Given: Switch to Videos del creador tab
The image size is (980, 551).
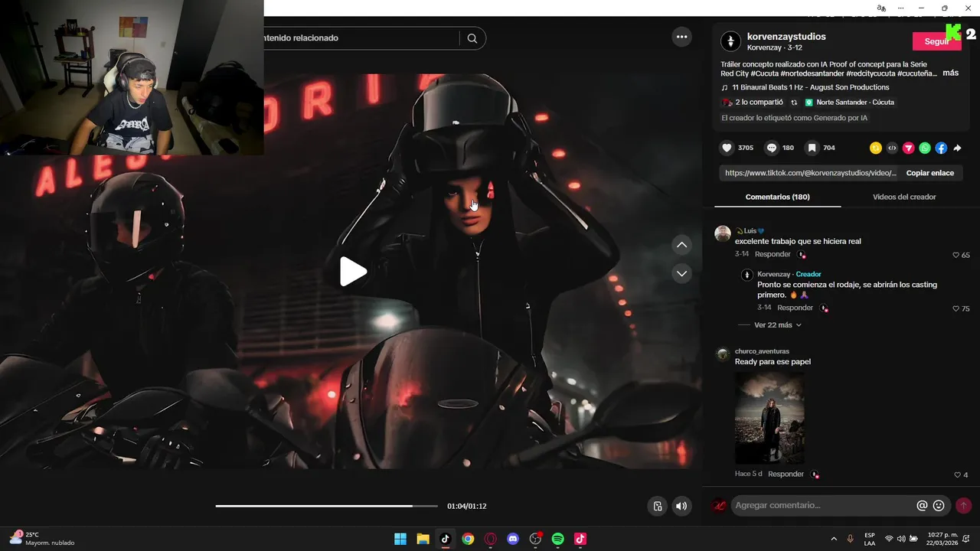Looking at the screenshot, I should click(x=904, y=197).
